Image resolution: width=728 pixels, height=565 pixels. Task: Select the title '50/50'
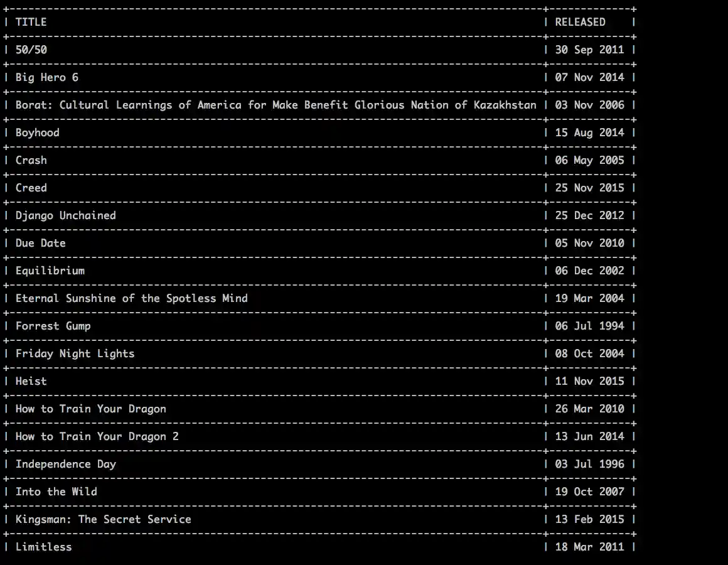click(x=31, y=50)
